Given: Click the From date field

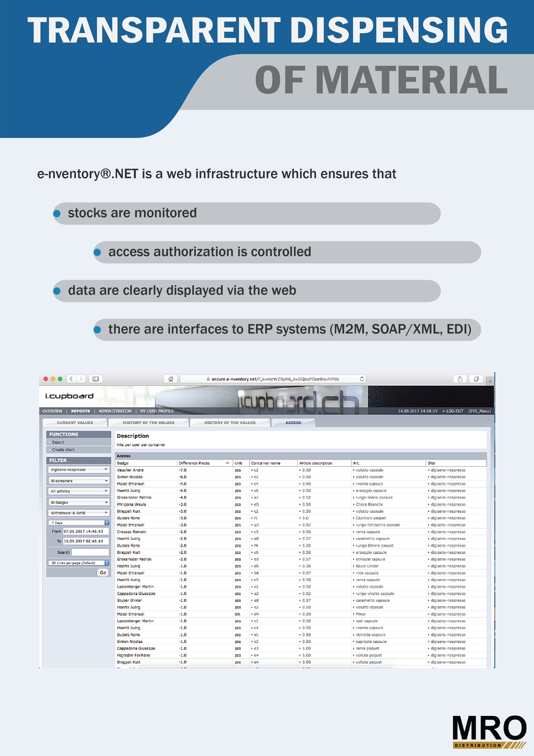Looking at the screenshot, I should 85,531.
